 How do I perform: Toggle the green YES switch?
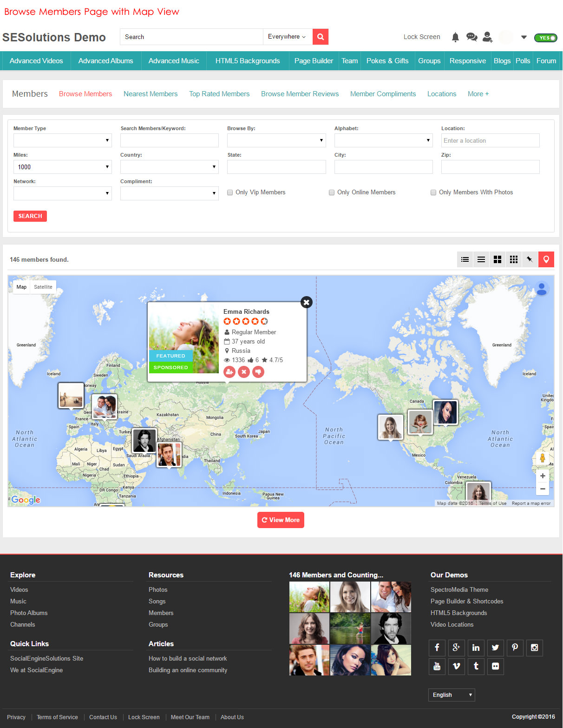[545, 38]
